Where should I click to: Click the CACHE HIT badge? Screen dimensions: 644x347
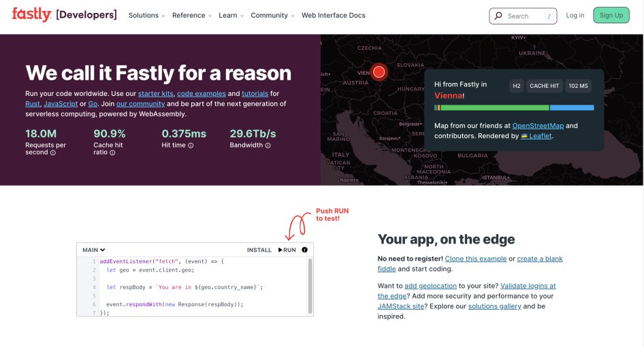544,86
